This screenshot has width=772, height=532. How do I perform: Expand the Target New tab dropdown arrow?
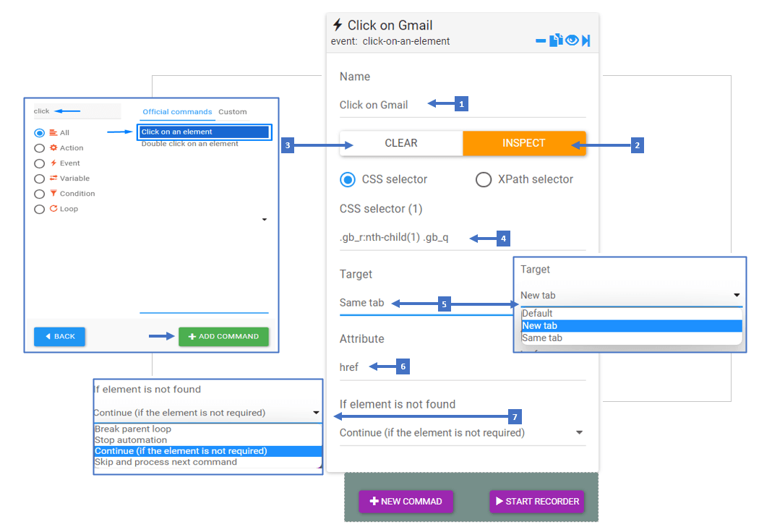pos(737,296)
